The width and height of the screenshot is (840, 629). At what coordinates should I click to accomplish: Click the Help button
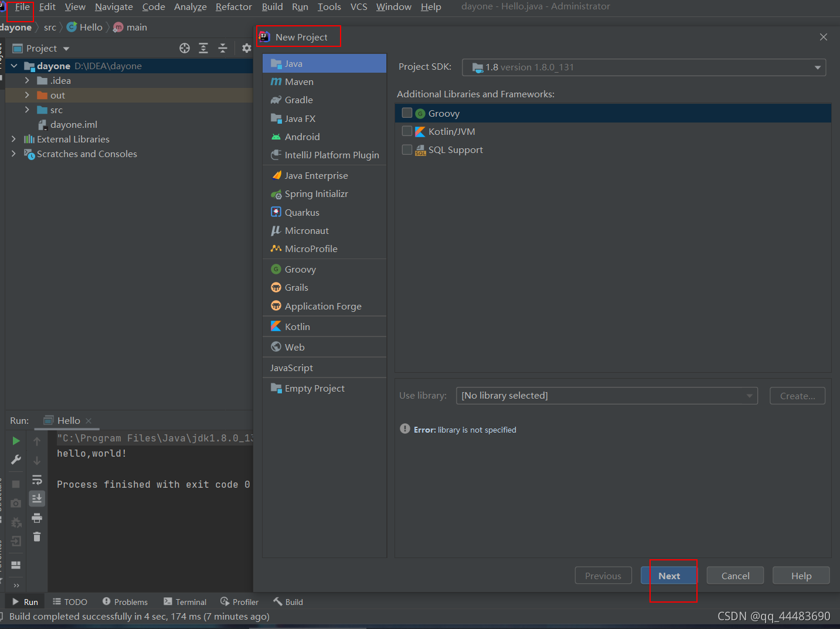click(x=801, y=576)
